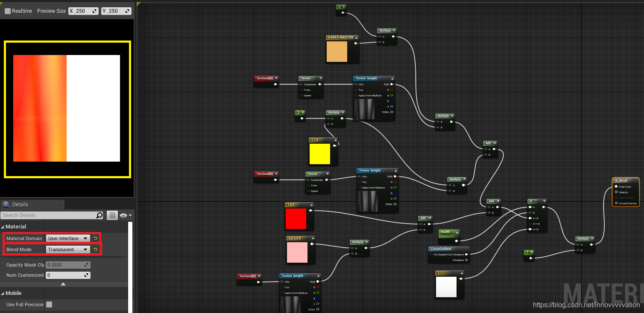Screen dimensions: 644x313
Task: Click the UGradient output pin on LinearGradient
Action: pyautogui.click(x=466, y=254)
